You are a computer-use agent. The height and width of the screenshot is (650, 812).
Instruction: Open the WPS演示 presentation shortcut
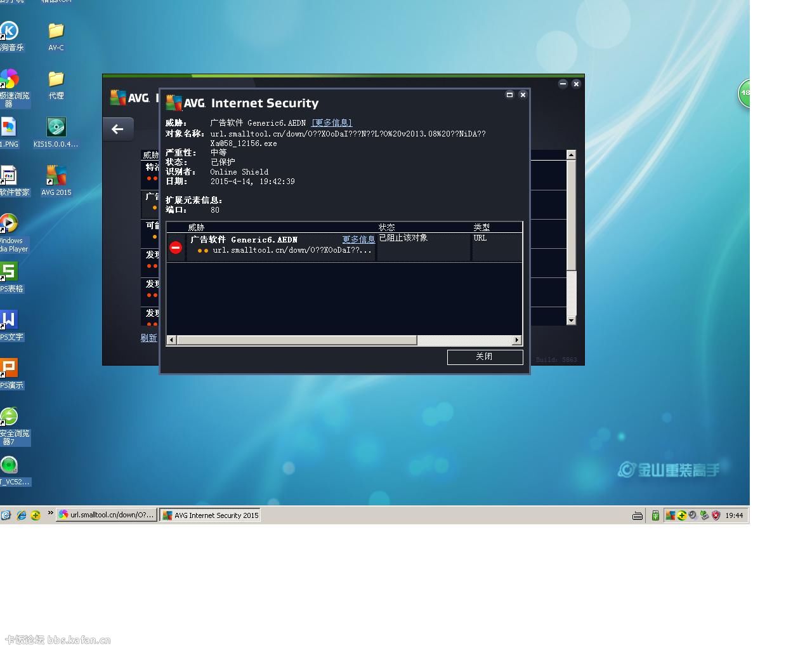point(11,373)
